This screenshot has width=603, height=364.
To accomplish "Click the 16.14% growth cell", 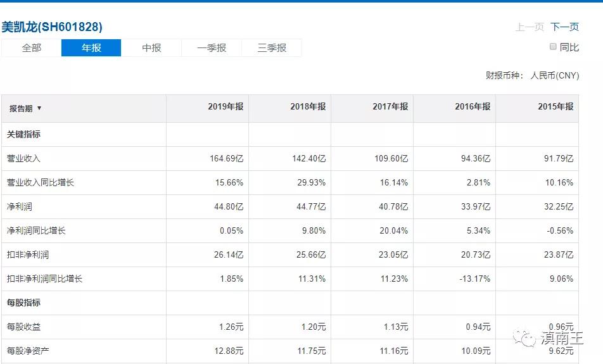I will point(394,182).
